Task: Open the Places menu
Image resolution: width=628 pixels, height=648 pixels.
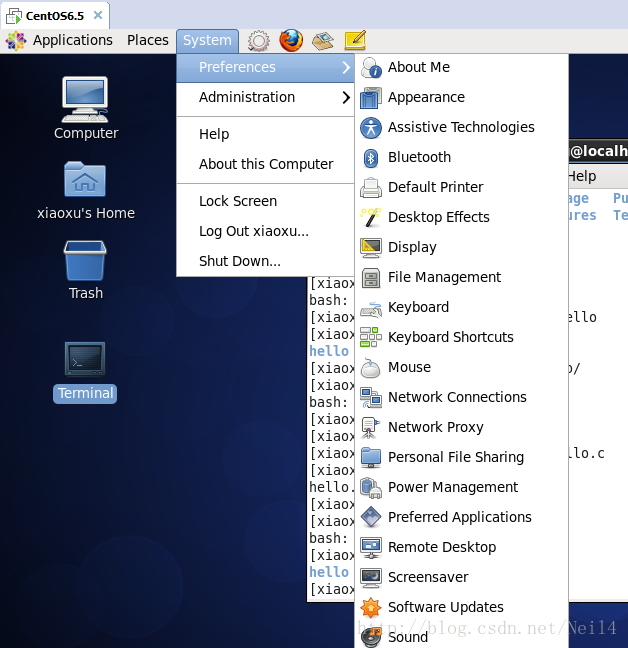Action: click(x=147, y=40)
